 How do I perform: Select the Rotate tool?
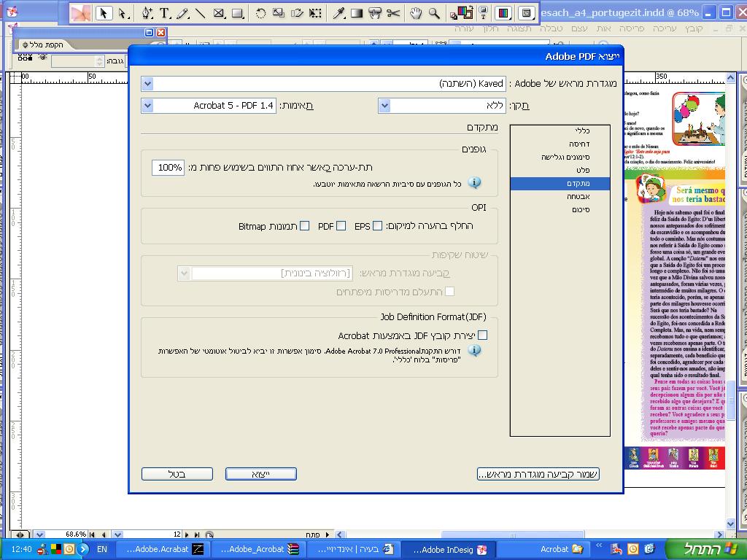pyautogui.click(x=260, y=13)
